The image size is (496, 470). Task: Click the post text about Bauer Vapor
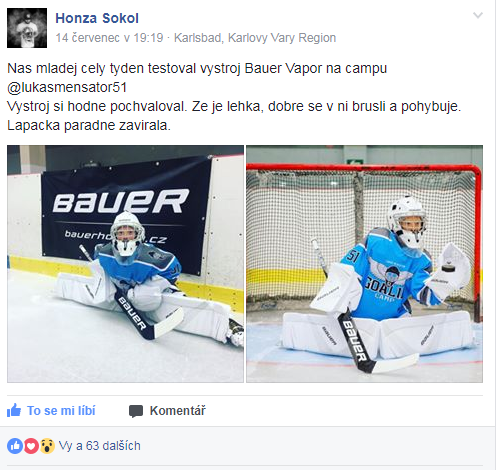(233, 97)
